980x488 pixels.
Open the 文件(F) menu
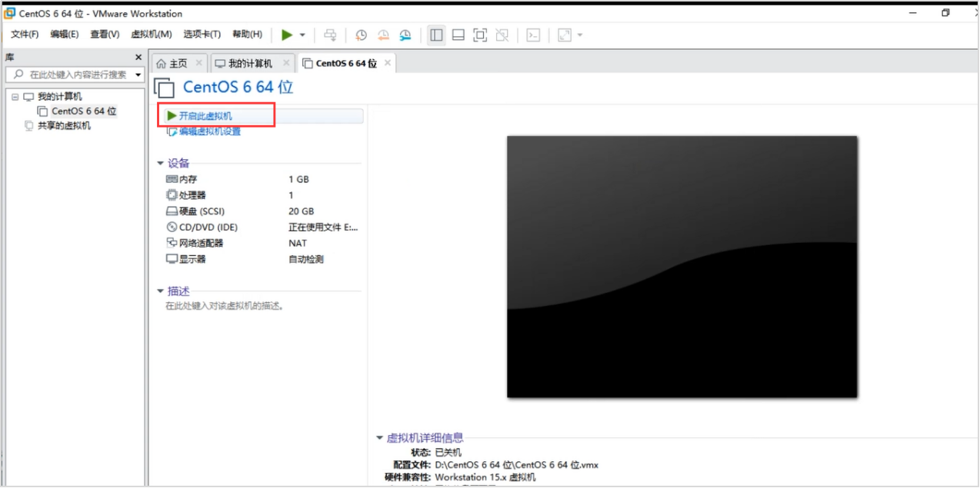pyautogui.click(x=25, y=35)
